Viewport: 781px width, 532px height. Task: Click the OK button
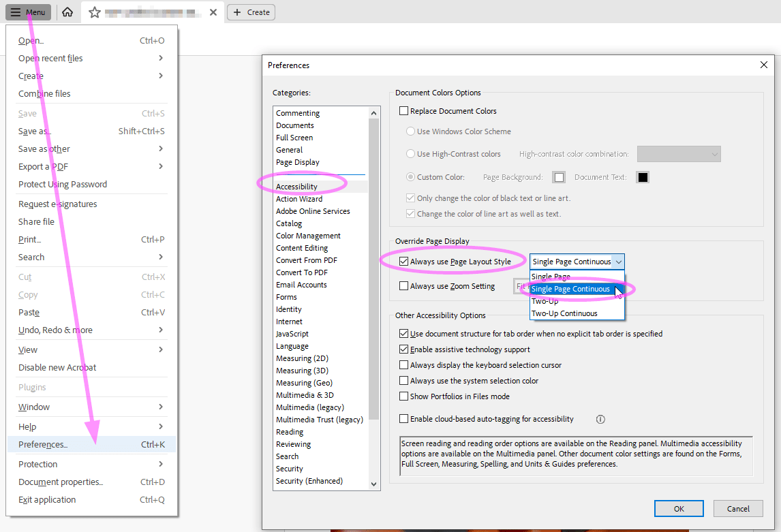point(679,508)
